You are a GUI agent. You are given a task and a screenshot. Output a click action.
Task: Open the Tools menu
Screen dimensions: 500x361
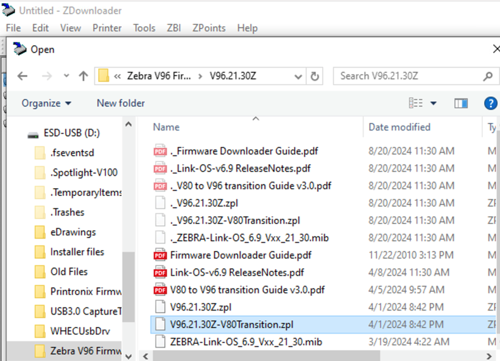click(144, 28)
